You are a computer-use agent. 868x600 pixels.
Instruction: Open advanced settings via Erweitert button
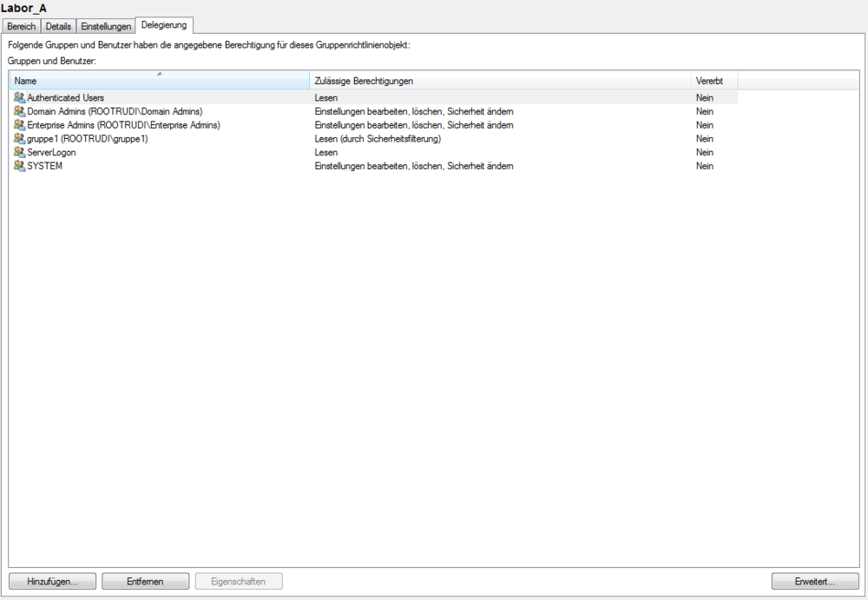pyautogui.click(x=814, y=582)
